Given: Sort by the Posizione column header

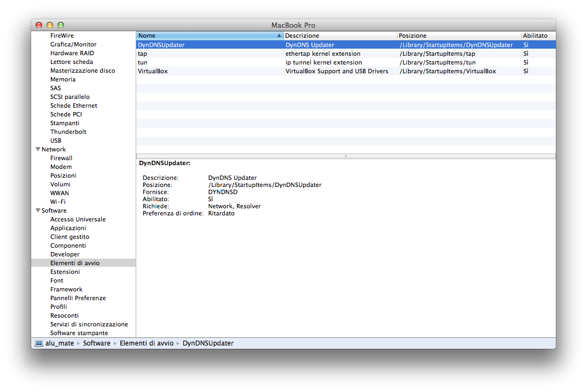Looking at the screenshot, I should (460, 36).
